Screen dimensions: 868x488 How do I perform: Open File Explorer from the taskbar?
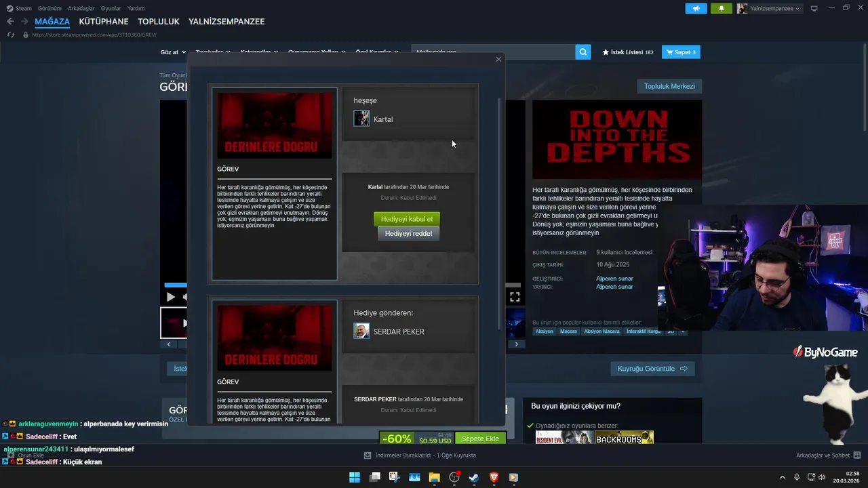tap(434, 477)
